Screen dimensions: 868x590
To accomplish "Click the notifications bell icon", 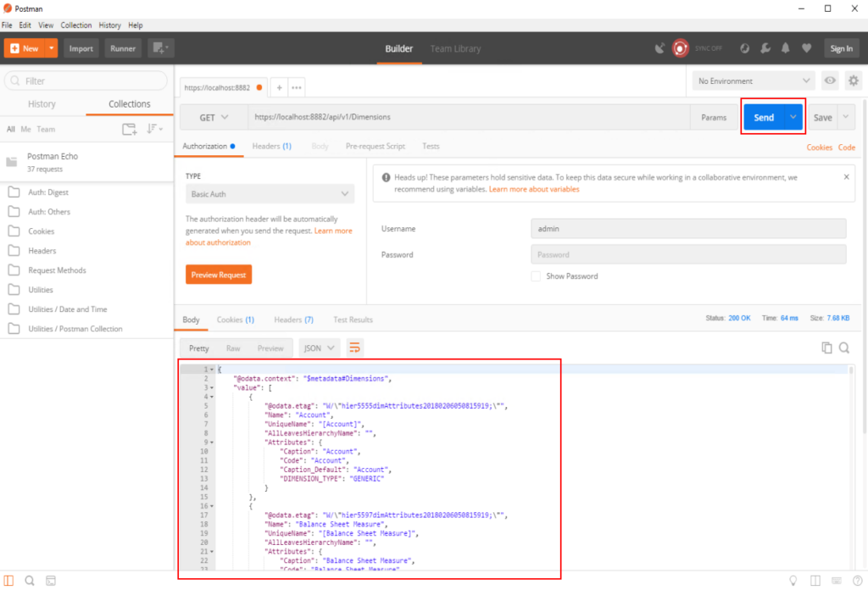I will (x=786, y=48).
